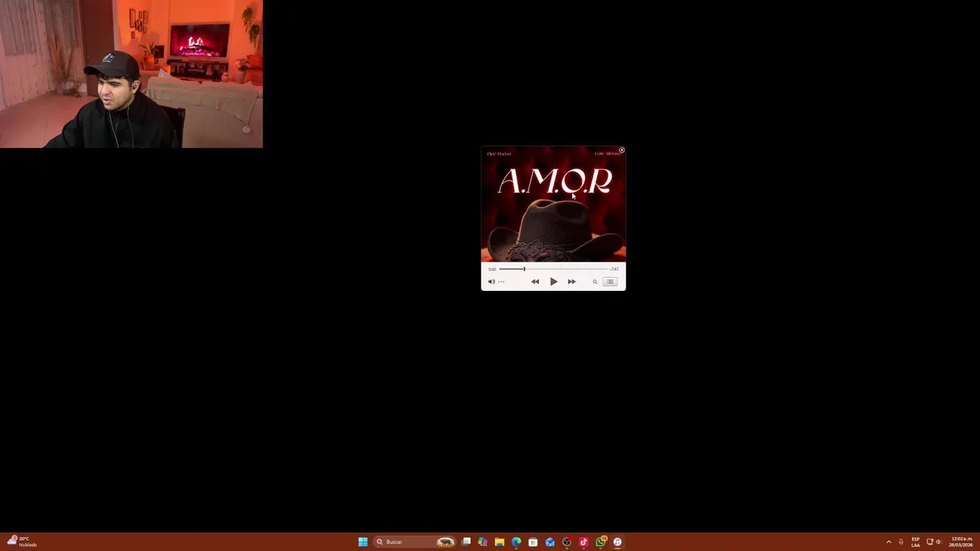Launch the Copilot app from taskbar
This screenshot has height=551, width=980.
[482, 542]
